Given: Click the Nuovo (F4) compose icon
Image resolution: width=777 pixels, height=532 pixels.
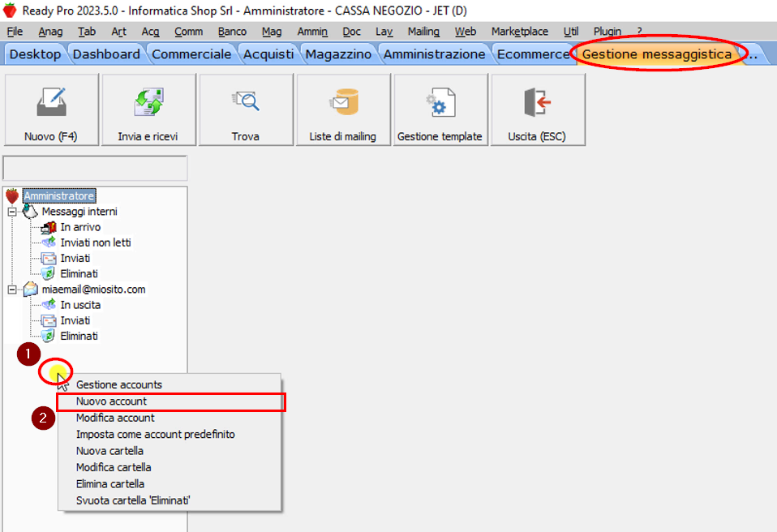Looking at the screenshot, I should [x=52, y=102].
